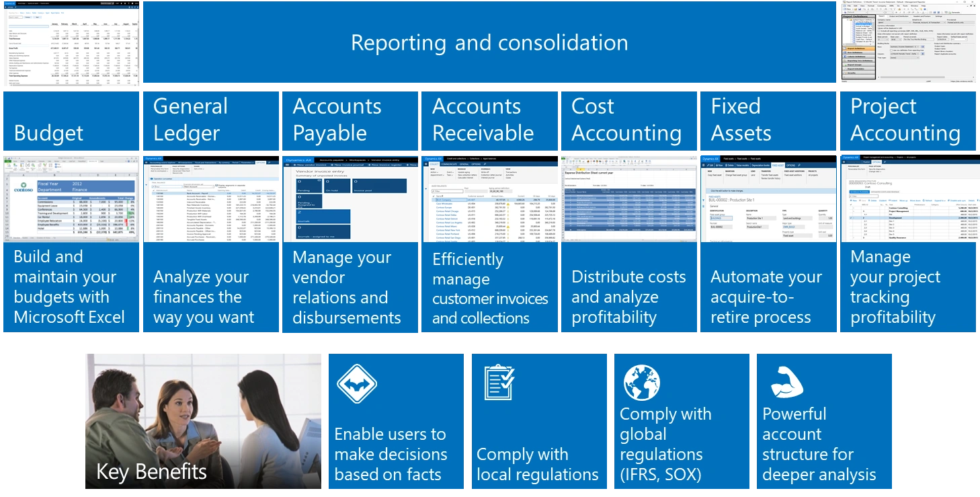Open the Reporting and consolidation banner

pos(489,42)
